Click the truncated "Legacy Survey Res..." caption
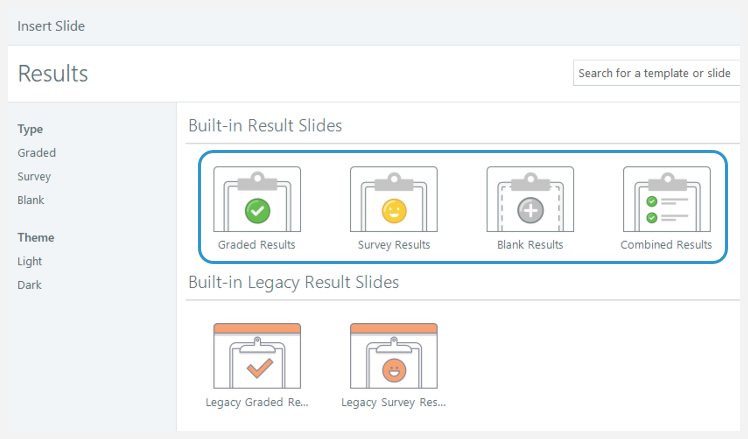Screen dimensions: 748x439 (393, 403)
